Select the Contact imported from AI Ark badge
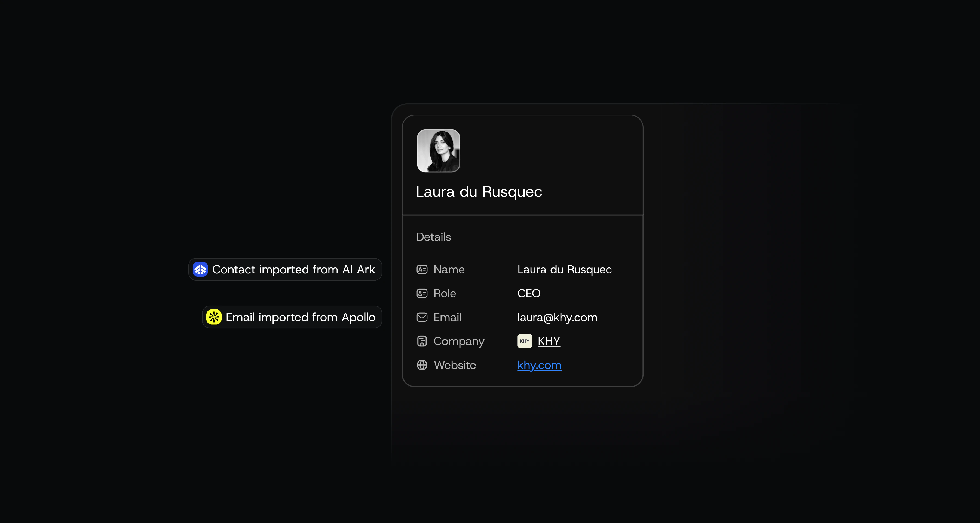The width and height of the screenshot is (980, 523). 285,269
